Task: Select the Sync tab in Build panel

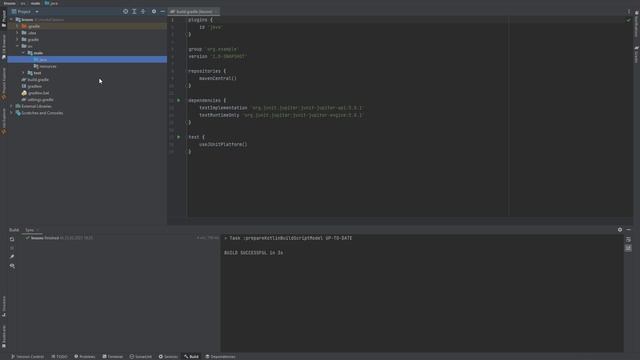Action: (29, 230)
